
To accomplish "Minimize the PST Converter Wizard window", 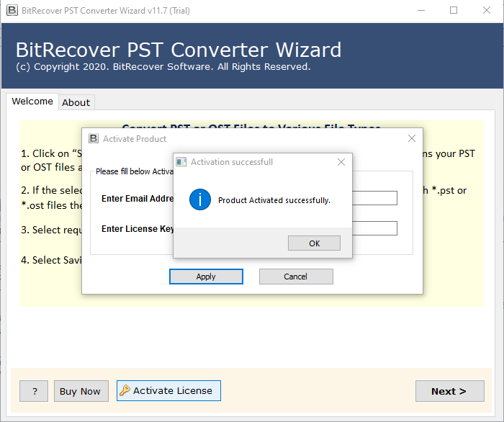I will point(421,10).
